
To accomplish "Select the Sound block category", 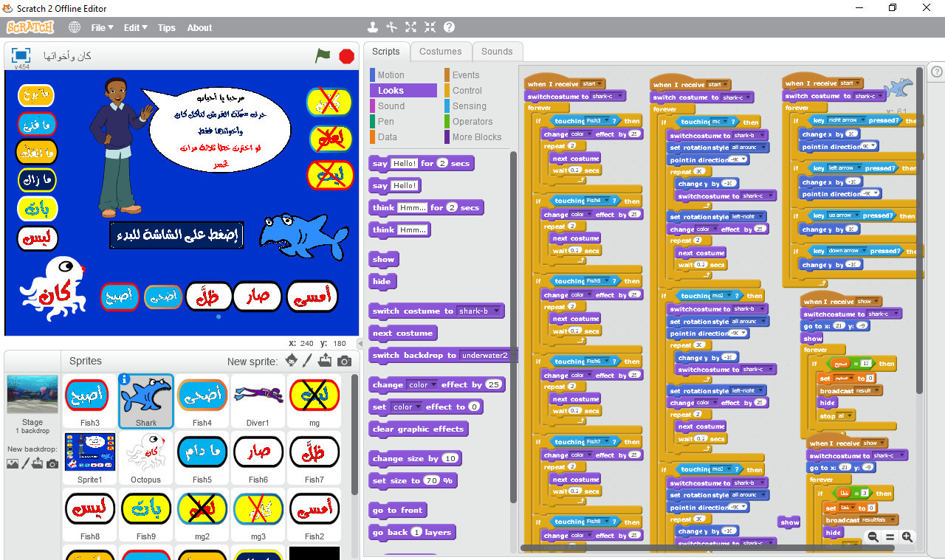I will click(403, 106).
